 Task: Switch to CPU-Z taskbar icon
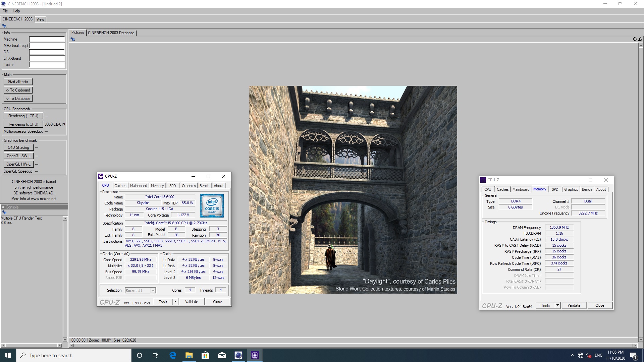pos(255,355)
